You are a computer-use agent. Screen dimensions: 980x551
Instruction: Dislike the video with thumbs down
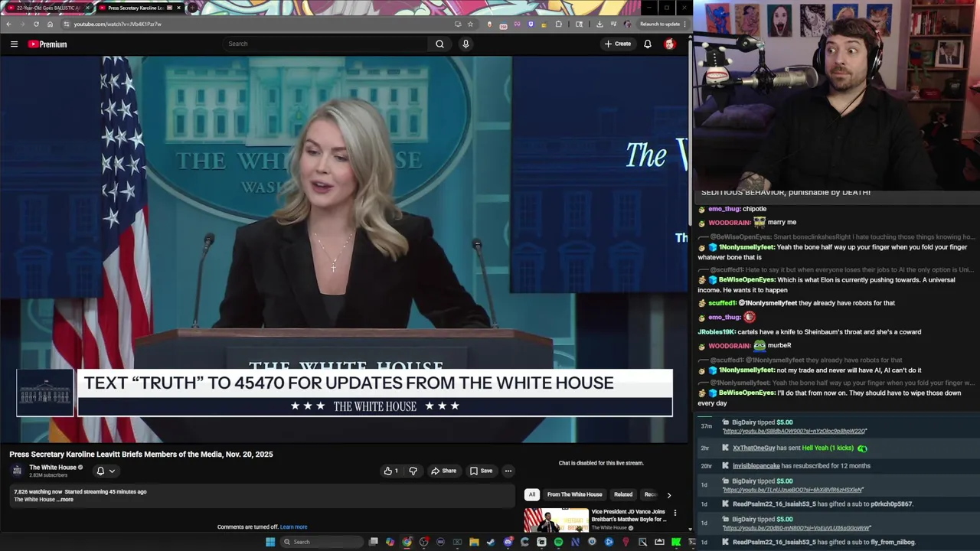coord(413,471)
